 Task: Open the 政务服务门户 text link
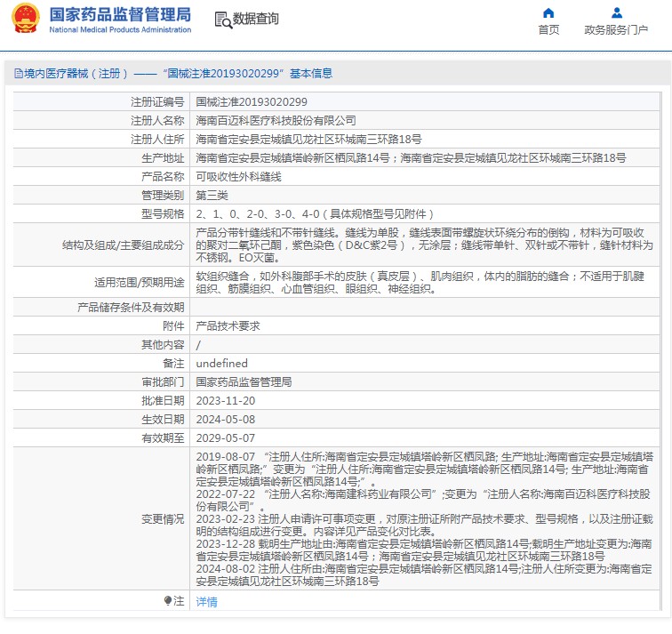point(616,30)
